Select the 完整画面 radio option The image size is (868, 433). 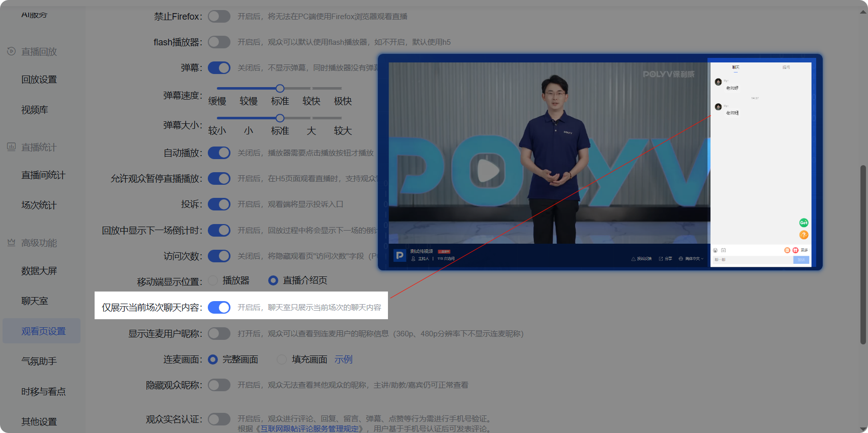point(213,359)
